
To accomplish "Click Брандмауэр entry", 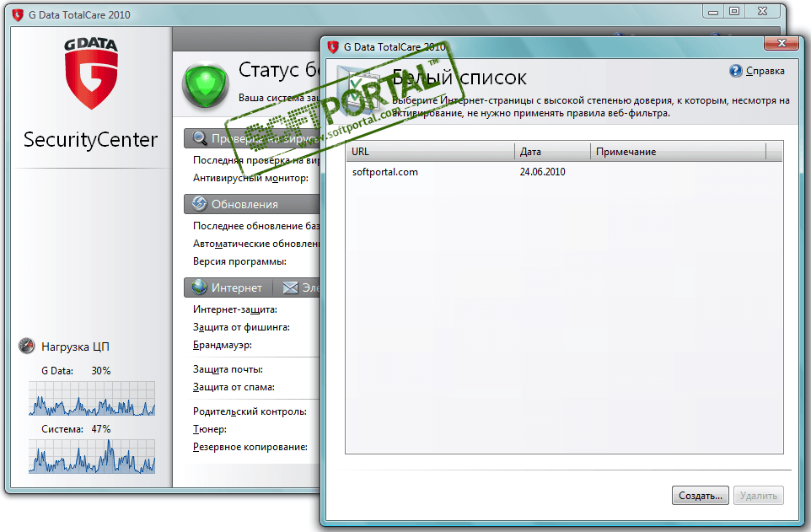I will (x=223, y=345).
